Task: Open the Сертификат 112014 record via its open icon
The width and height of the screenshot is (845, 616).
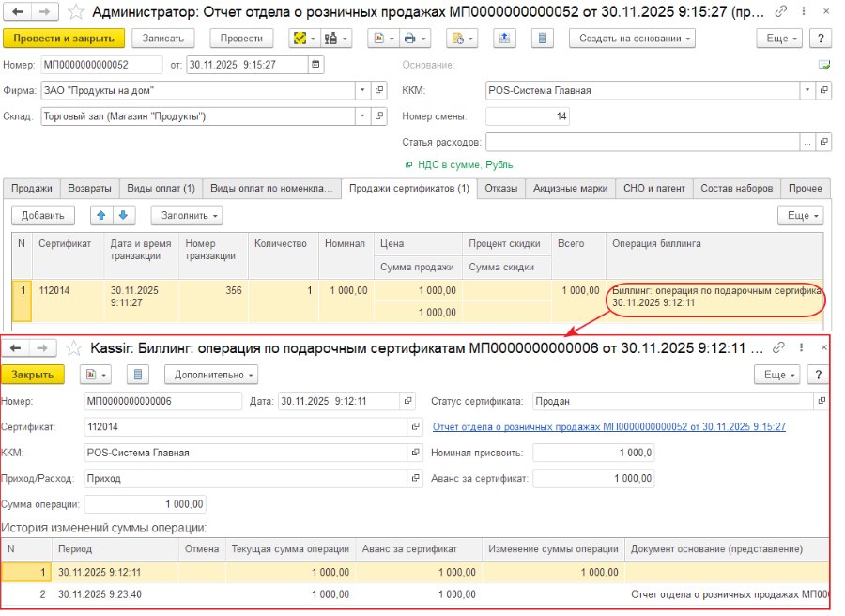Action: (x=416, y=427)
